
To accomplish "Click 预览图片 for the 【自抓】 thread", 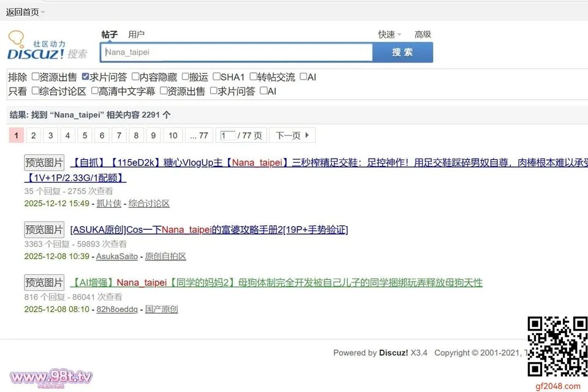I will (x=44, y=162).
